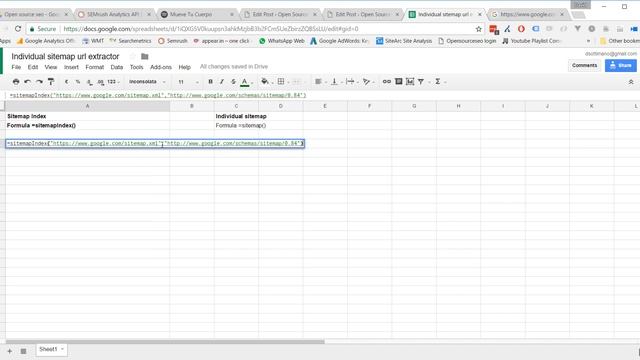Format as currency
The height and width of the screenshot is (360, 640).
[x=67, y=82]
